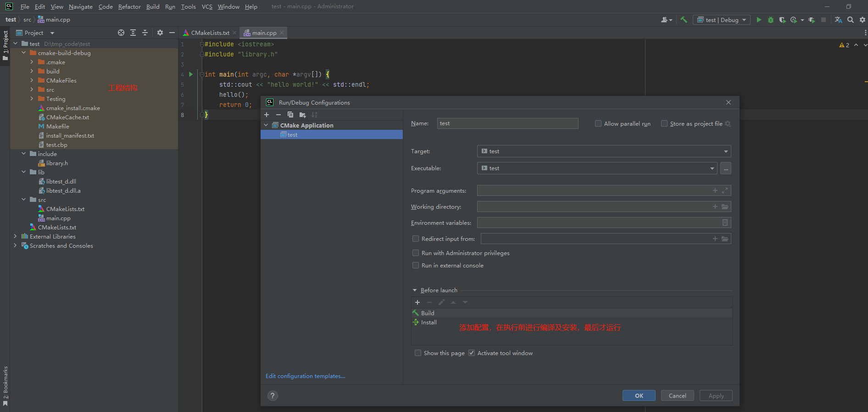Collapse all in Project panel
Image resolution: width=868 pixels, height=412 pixels.
click(x=145, y=33)
